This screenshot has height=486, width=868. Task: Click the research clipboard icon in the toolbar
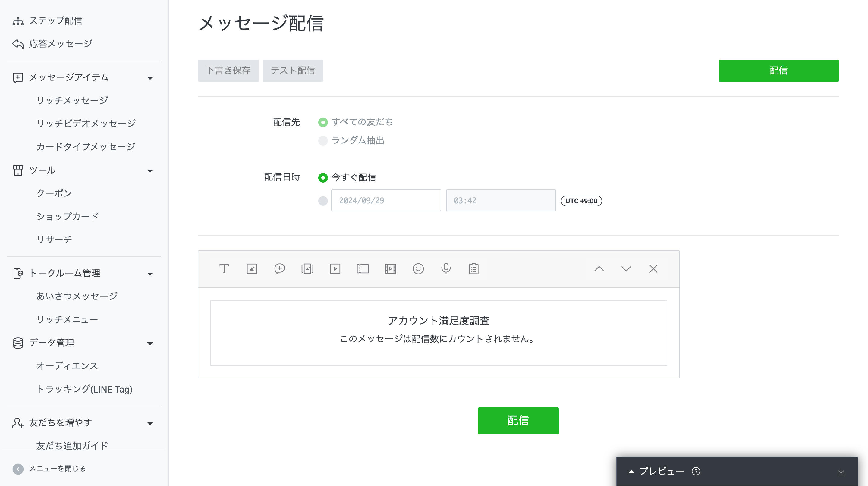tap(473, 269)
